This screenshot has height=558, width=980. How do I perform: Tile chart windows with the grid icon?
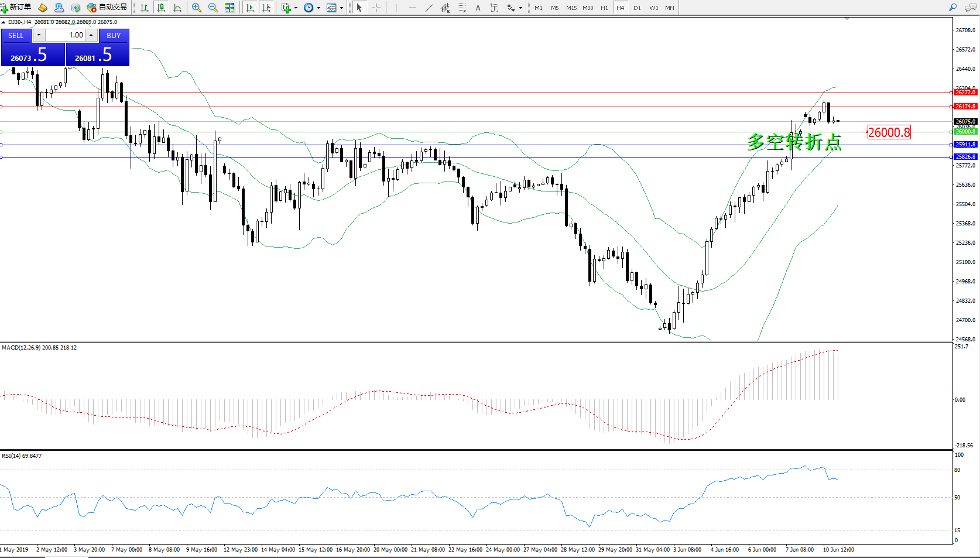[x=229, y=8]
